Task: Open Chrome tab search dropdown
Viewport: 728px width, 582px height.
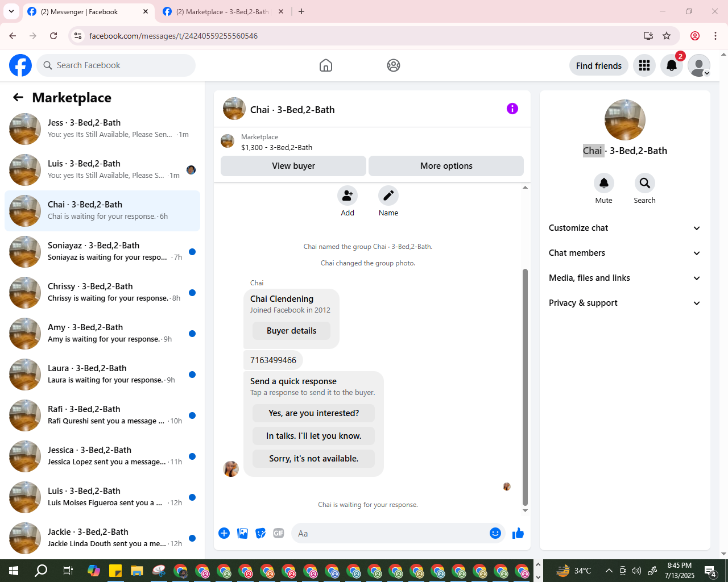Action: point(11,11)
